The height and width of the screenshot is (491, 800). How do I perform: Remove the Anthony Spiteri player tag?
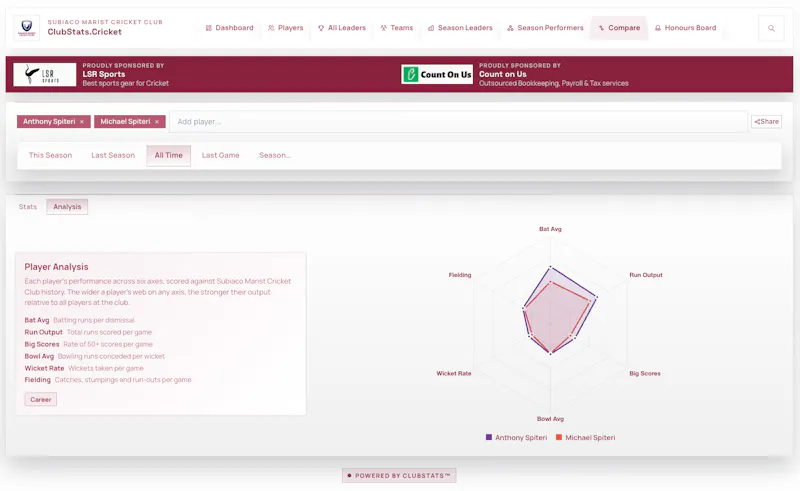(82, 121)
